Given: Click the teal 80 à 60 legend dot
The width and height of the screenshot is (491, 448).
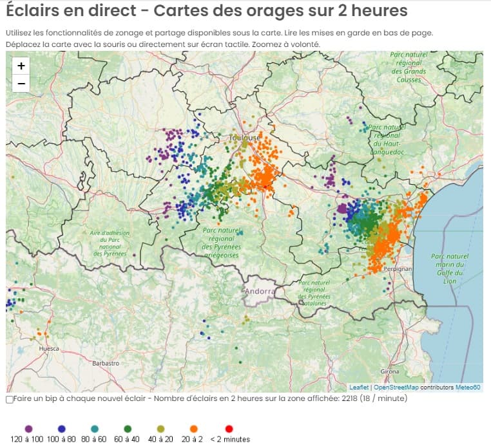Looking at the screenshot, I should click(x=95, y=429).
